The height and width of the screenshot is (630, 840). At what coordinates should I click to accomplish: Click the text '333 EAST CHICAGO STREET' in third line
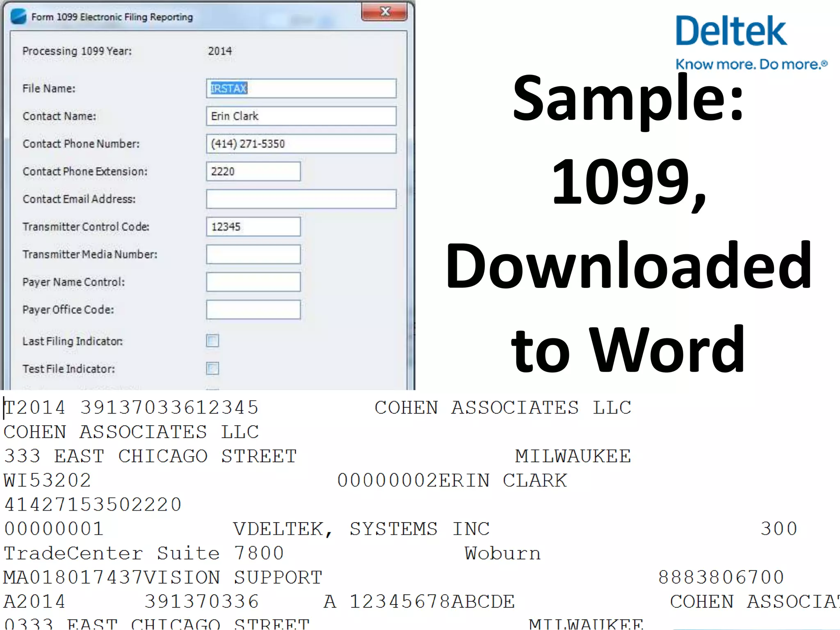coord(150,456)
